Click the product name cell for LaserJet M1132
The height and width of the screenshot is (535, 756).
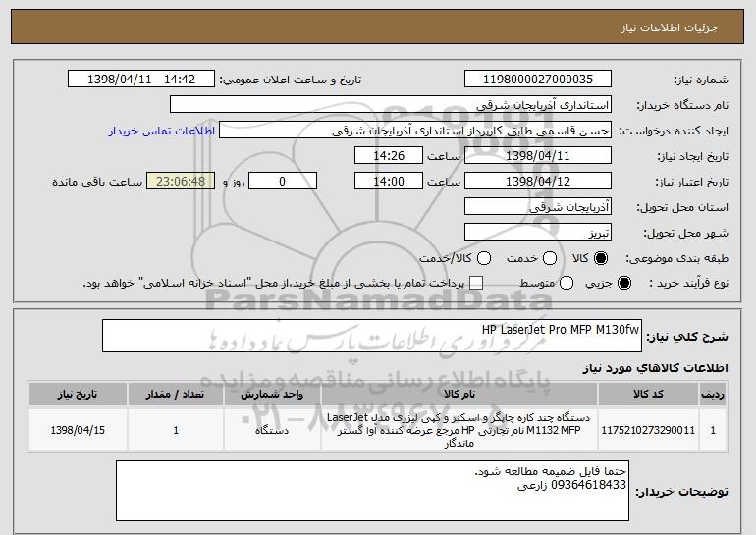pos(459,430)
